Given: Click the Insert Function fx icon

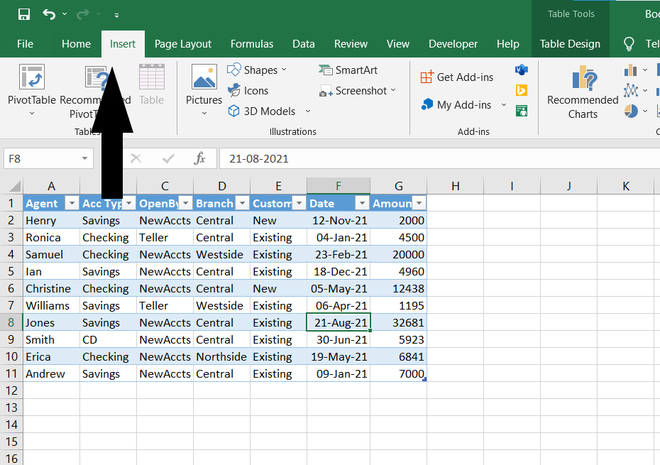Looking at the screenshot, I should (x=200, y=159).
